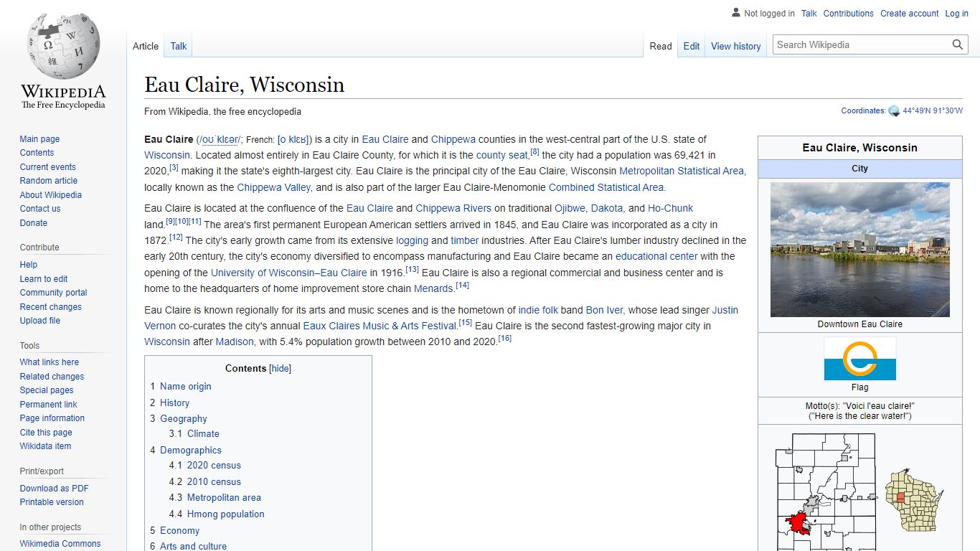Jump to Demographics section
The image size is (980, 551).
click(x=191, y=451)
